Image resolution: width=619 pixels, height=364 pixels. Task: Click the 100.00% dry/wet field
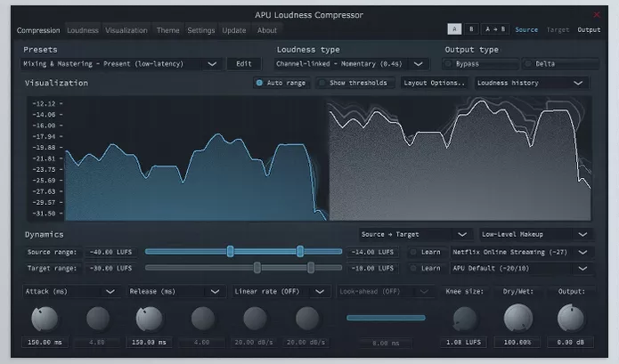[517, 343]
